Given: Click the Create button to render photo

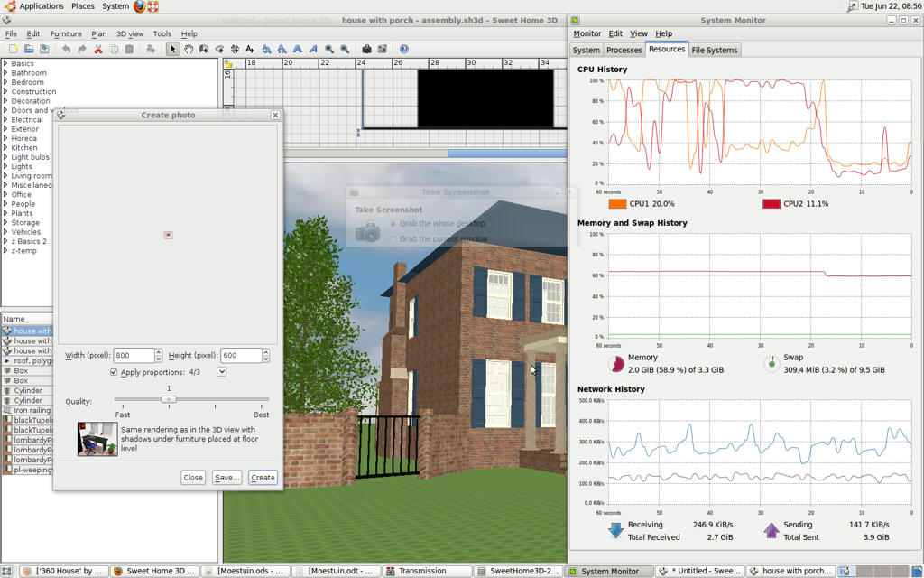Looking at the screenshot, I should pos(263,478).
